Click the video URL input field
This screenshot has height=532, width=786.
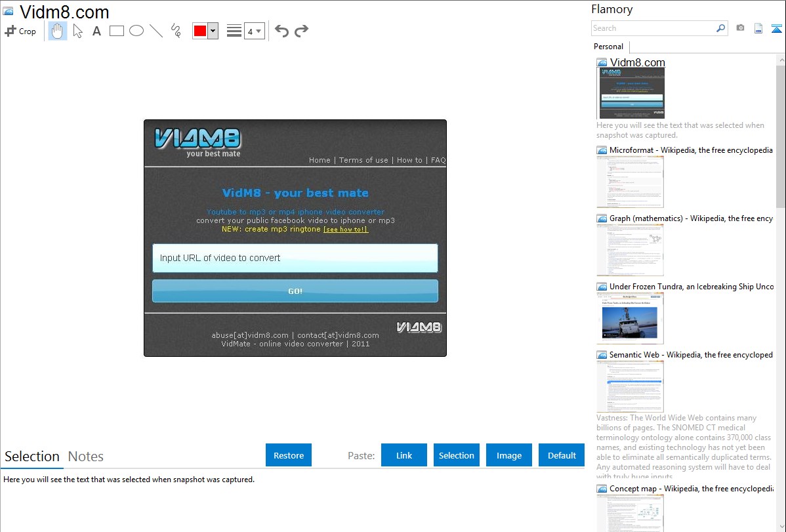[295, 258]
